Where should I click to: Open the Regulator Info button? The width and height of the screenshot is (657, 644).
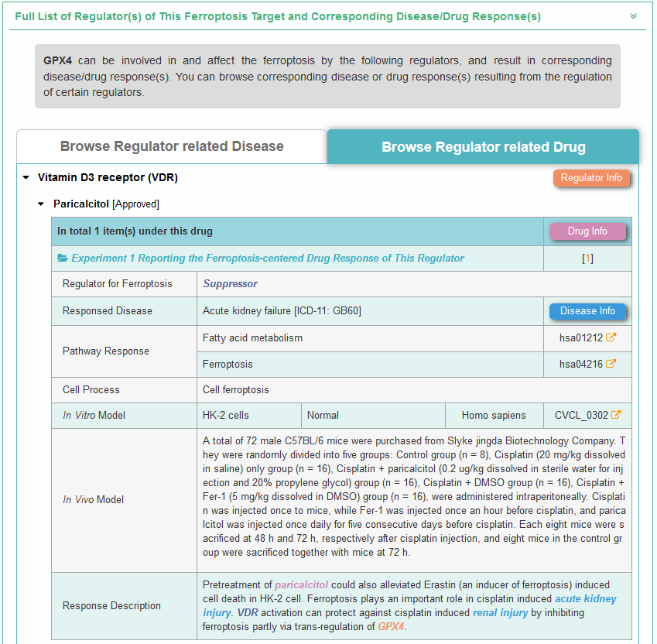[591, 178]
